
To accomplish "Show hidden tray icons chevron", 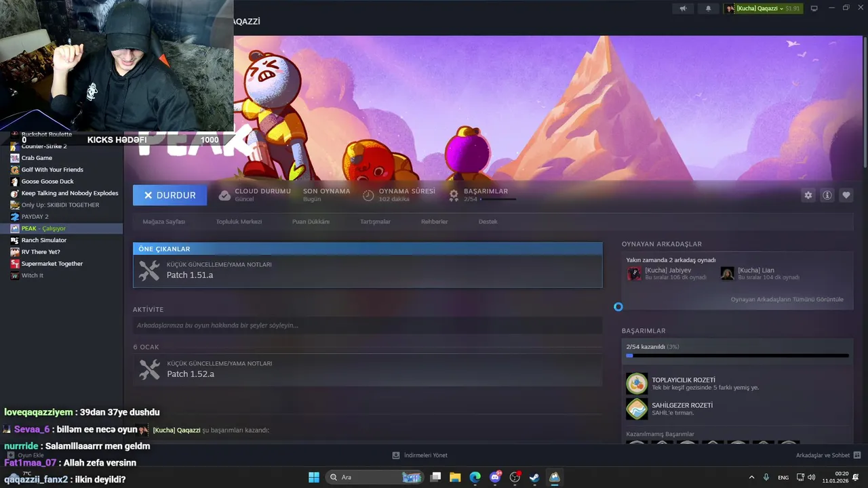I will point(751,477).
